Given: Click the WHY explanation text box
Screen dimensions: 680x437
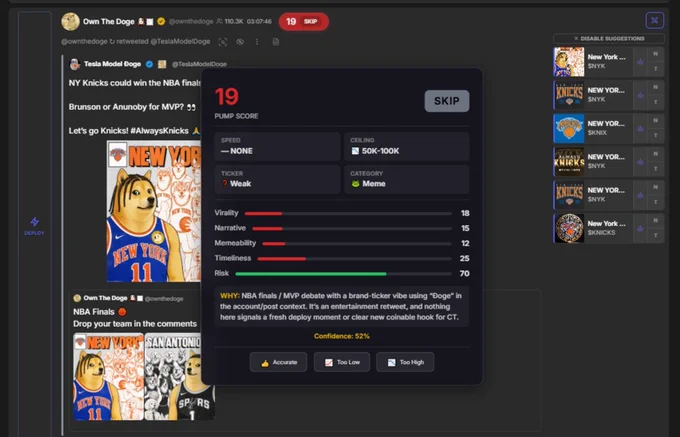Looking at the screenshot, I should pos(342,307).
